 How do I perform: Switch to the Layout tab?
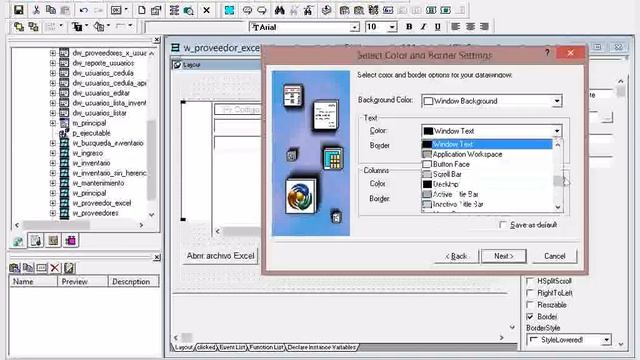coord(183,347)
